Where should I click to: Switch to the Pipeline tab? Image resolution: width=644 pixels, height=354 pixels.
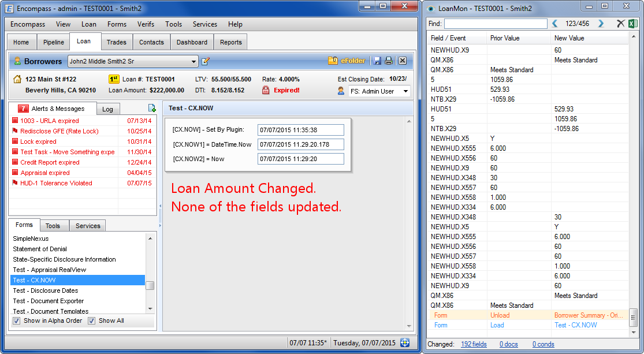[x=54, y=42]
